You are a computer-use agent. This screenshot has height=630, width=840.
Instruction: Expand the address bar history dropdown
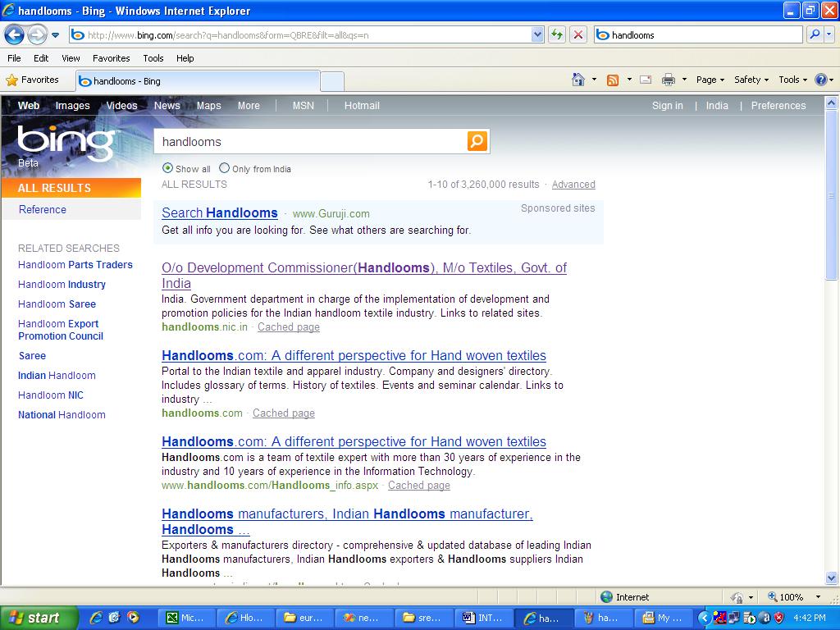pos(537,35)
